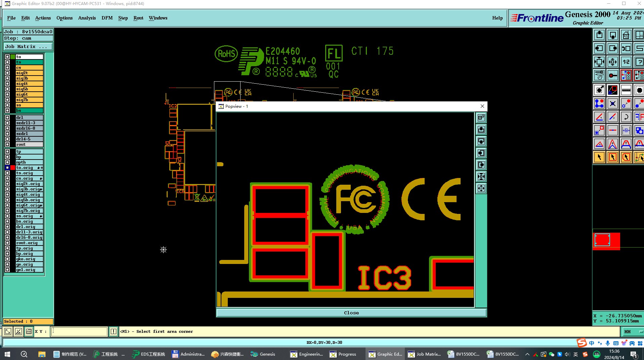Viewport: 644px width, 360px height.
Task: Click the Windows Start button
Action: (x=7, y=354)
